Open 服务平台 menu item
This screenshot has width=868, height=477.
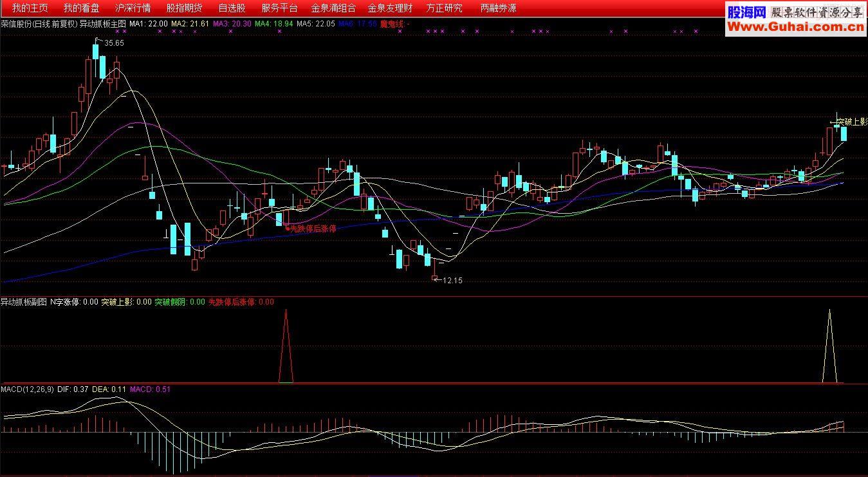click(280, 8)
